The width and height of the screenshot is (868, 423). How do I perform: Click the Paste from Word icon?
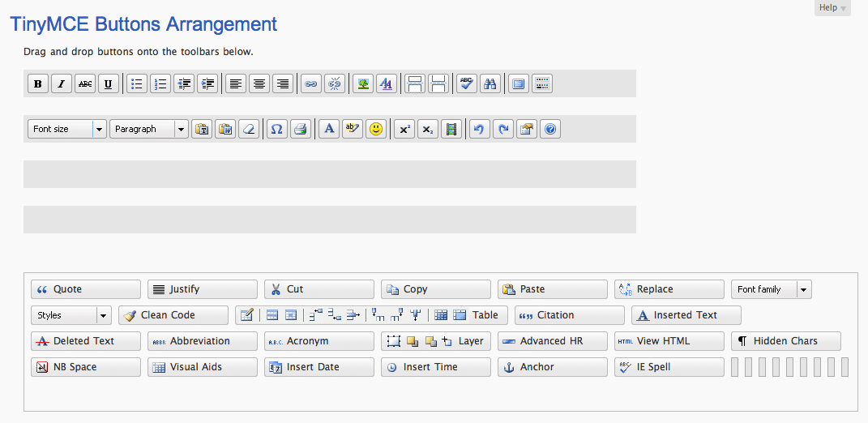click(x=225, y=129)
